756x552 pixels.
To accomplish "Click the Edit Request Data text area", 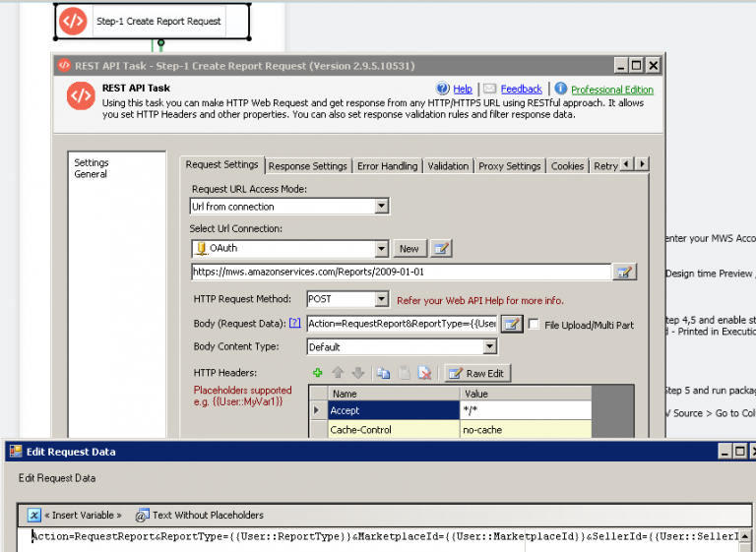I will coord(378,540).
